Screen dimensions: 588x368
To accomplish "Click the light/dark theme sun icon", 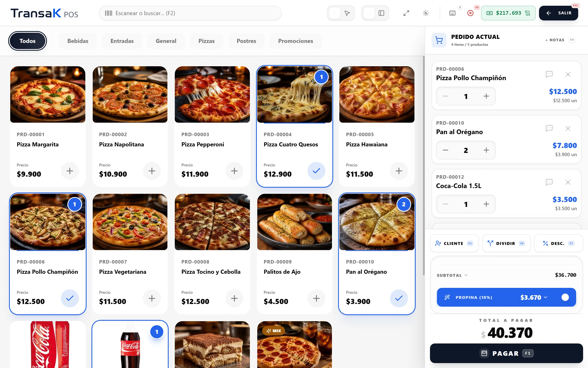I will pyautogui.click(x=426, y=13).
